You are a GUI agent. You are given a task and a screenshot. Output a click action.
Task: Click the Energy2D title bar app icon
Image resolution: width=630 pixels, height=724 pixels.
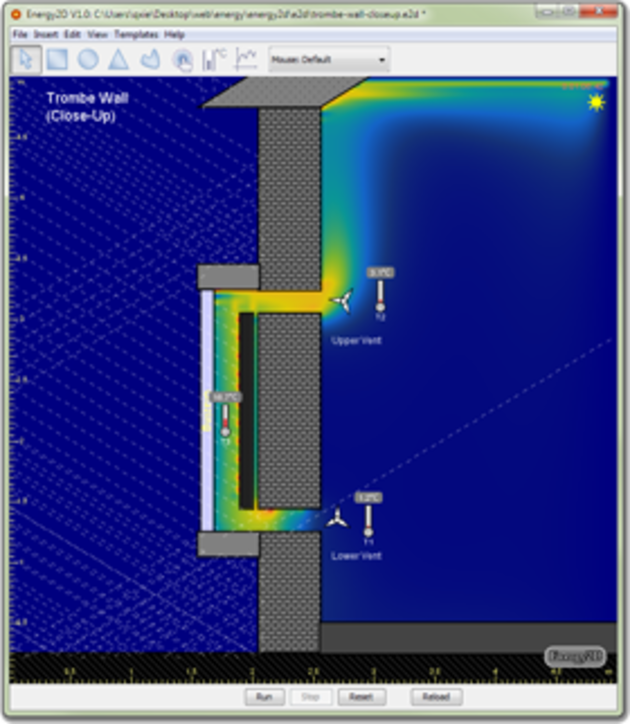coord(16,14)
